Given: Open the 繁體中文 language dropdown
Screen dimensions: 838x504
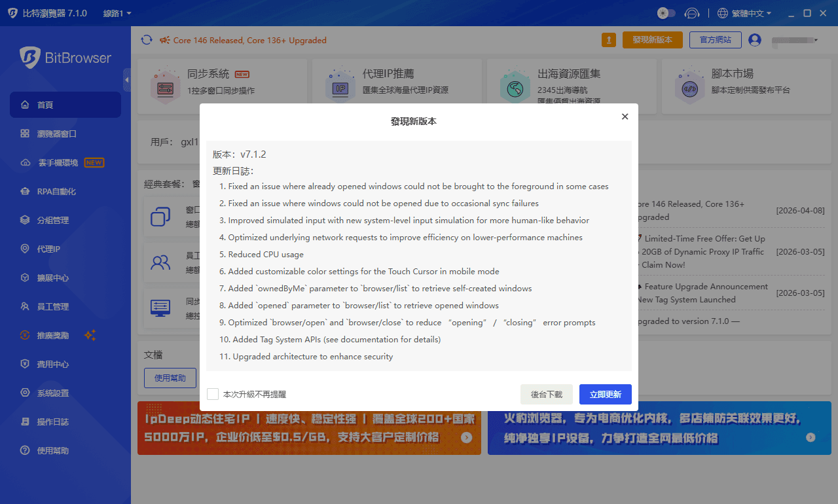Looking at the screenshot, I should point(744,13).
